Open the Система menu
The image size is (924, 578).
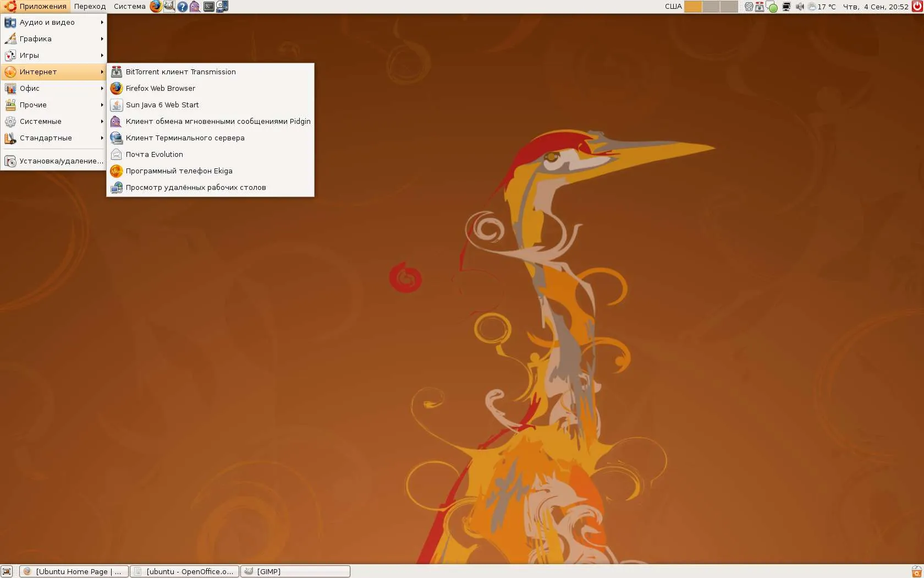[130, 7]
